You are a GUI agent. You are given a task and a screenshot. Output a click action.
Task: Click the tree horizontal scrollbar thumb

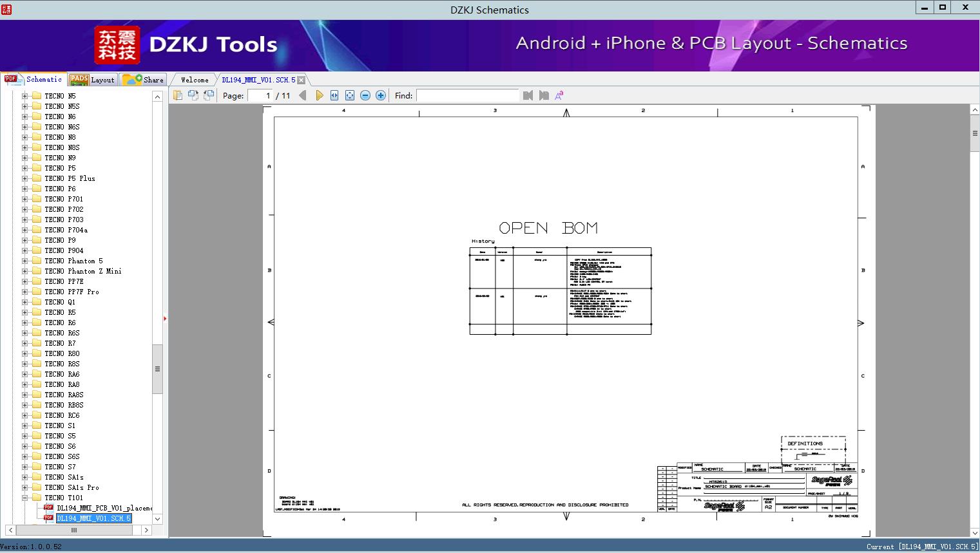coord(73,530)
